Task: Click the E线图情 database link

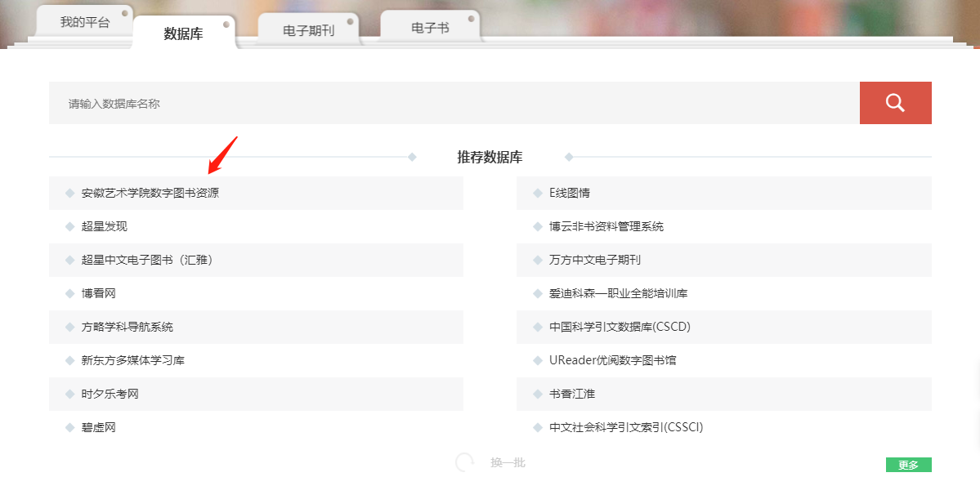Action: pos(569,194)
